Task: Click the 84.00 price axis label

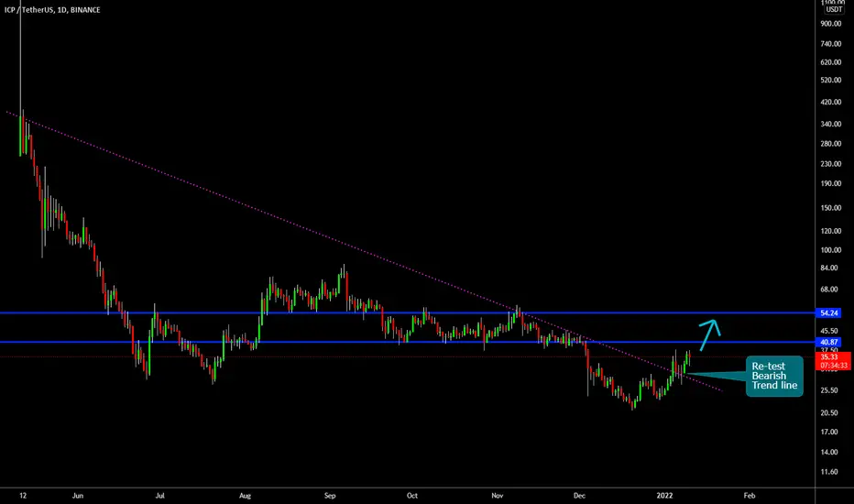Action: point(829,268)
